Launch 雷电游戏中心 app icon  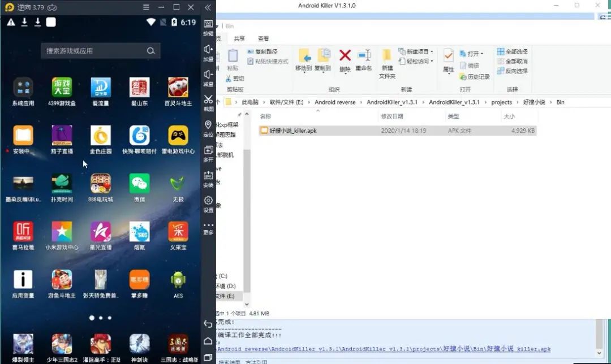[178, 135]
